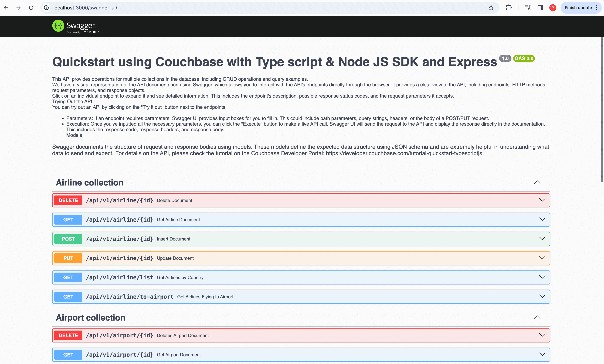Image resolution: width=604 pixels, height=364 pixels.
Task: Reload the Swagger UI page
Action: coord(31,8)
